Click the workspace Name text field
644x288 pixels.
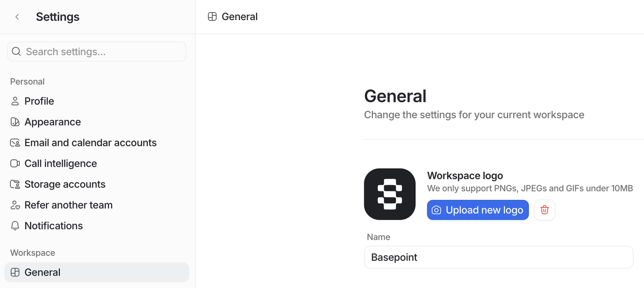[498, 257]
